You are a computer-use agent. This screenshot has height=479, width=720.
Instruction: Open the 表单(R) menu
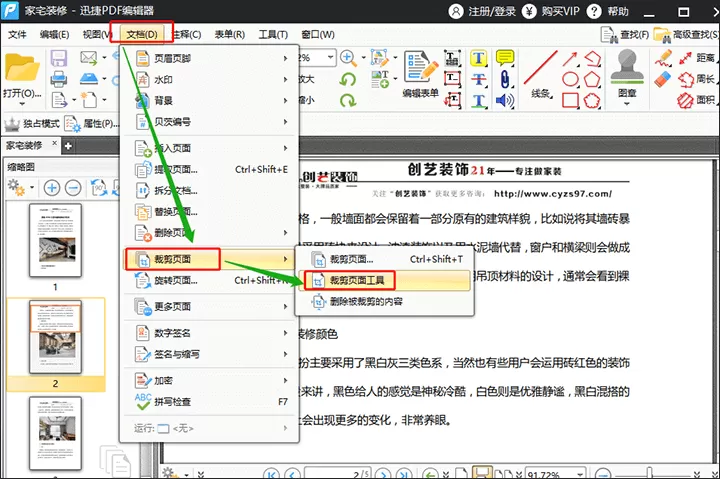[230, 34]
